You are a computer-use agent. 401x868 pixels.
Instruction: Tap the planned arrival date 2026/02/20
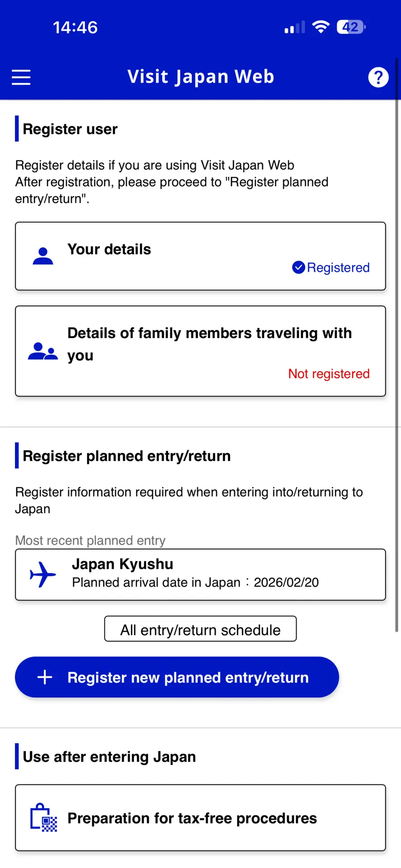(x=286, y=582)
